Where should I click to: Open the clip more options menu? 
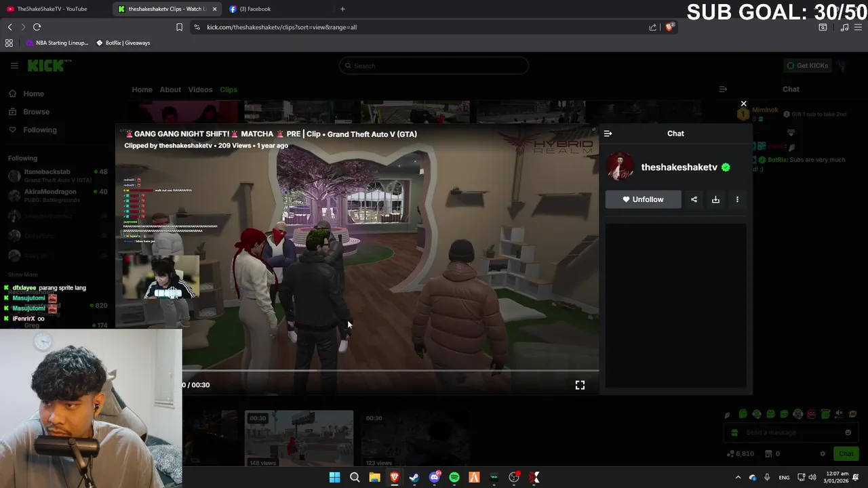coord(737,199)
